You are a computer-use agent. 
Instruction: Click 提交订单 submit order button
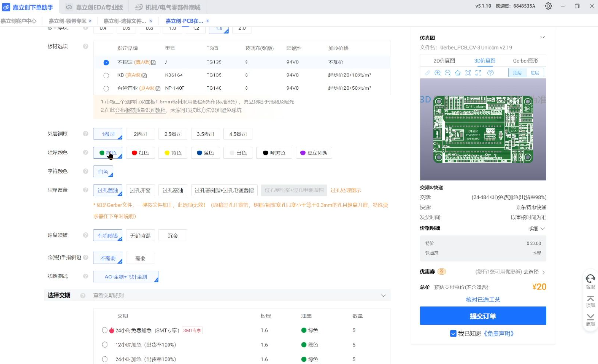click(483, 316)
